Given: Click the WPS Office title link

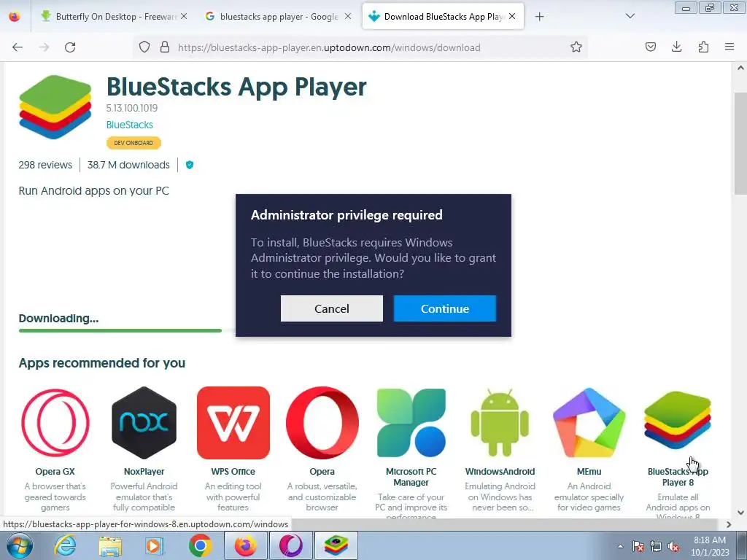Looking at the screenshot, I should [x=233, y=472].
